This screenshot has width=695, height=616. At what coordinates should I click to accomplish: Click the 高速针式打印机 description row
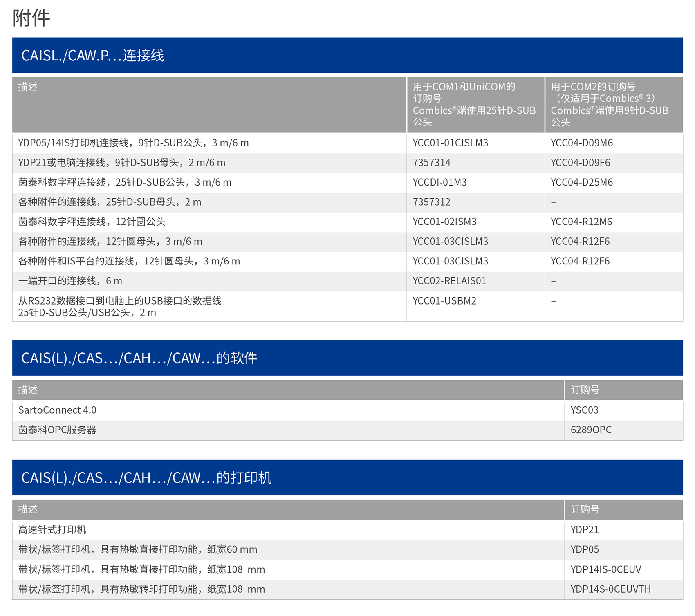pos(52,530)
